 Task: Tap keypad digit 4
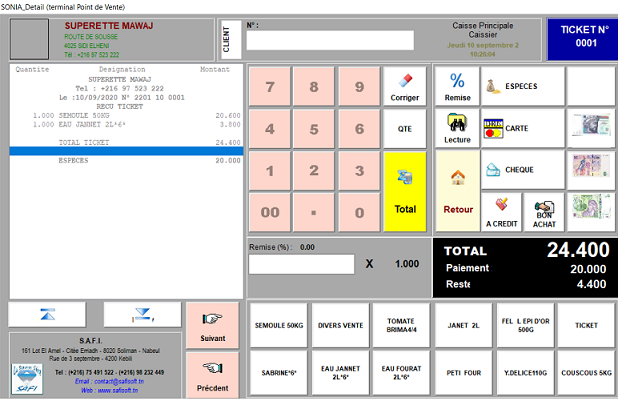coord(270,129)
